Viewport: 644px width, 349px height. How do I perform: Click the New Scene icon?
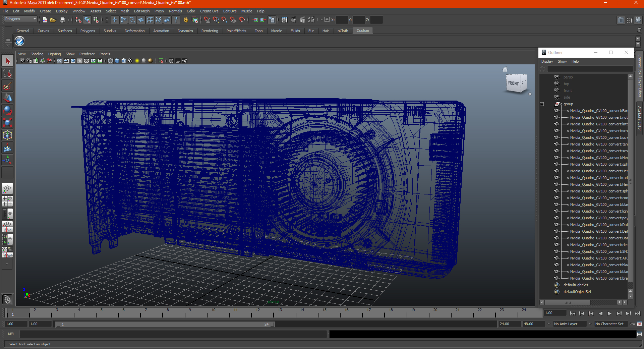point(45,20)
